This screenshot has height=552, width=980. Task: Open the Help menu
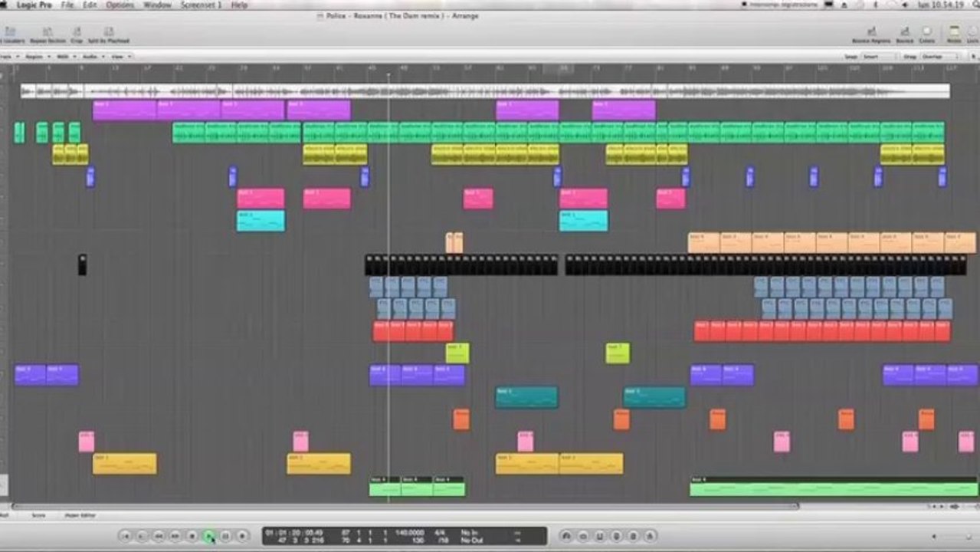click(239, 5)
